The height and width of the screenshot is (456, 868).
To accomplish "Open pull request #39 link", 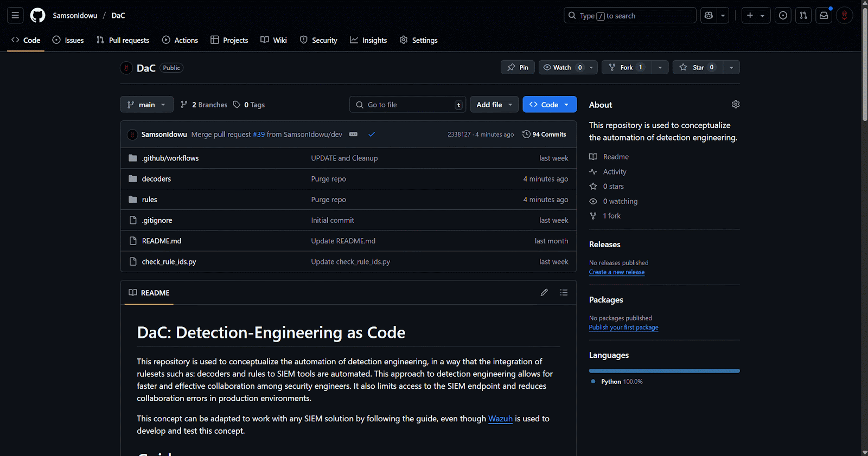I will coord(259,134).
